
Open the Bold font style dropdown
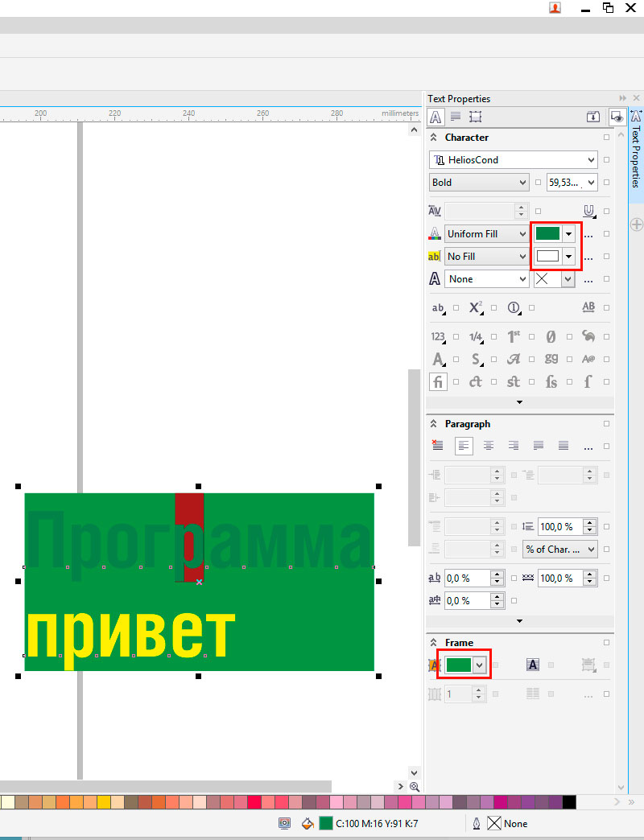point(523,182)
